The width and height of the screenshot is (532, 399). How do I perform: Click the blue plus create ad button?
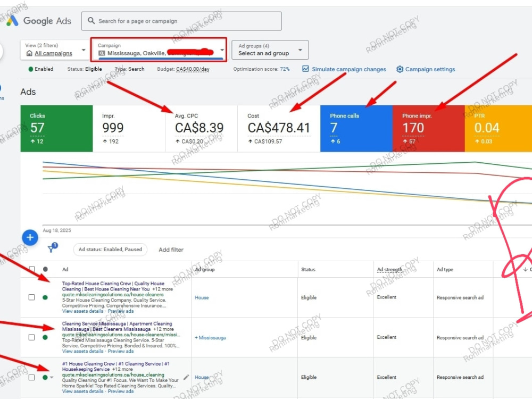[x=30, y=237]
